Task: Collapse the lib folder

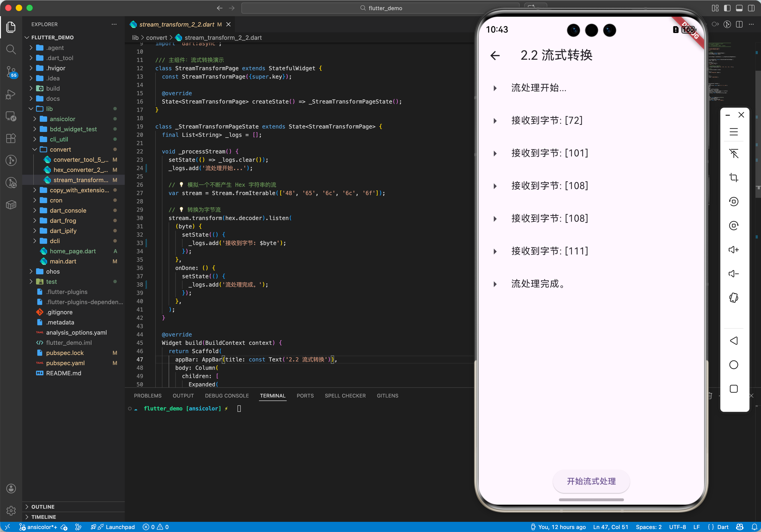Action: tap(73, 109)
